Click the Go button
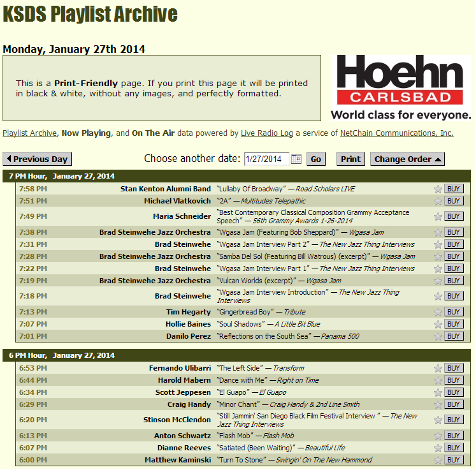Viewport: 476px width, 472px height. (317, 159)
